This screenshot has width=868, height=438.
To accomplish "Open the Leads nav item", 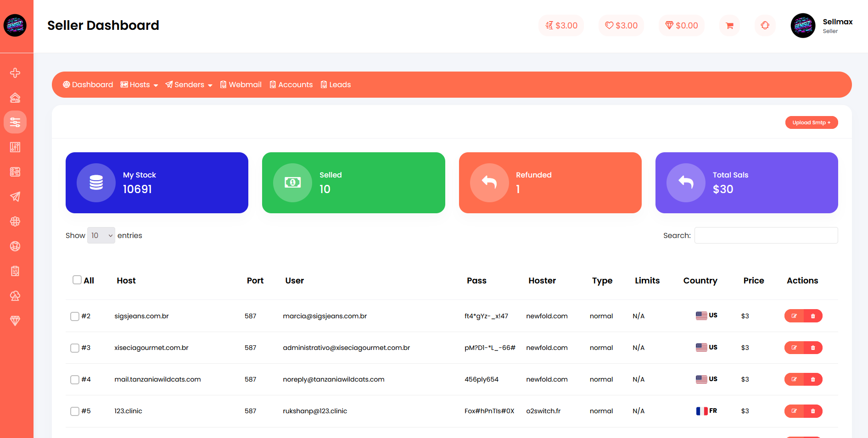I will [336, 84].
